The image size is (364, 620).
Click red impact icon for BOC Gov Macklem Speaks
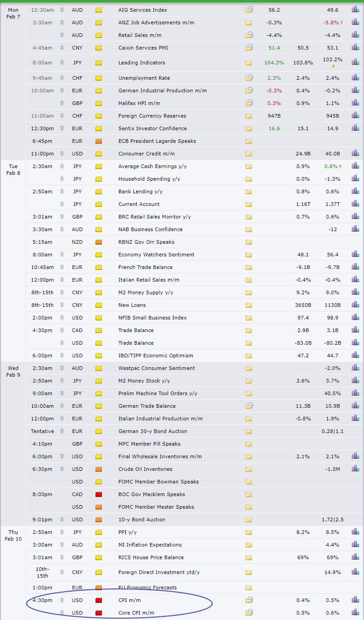(x=99, y=494)
